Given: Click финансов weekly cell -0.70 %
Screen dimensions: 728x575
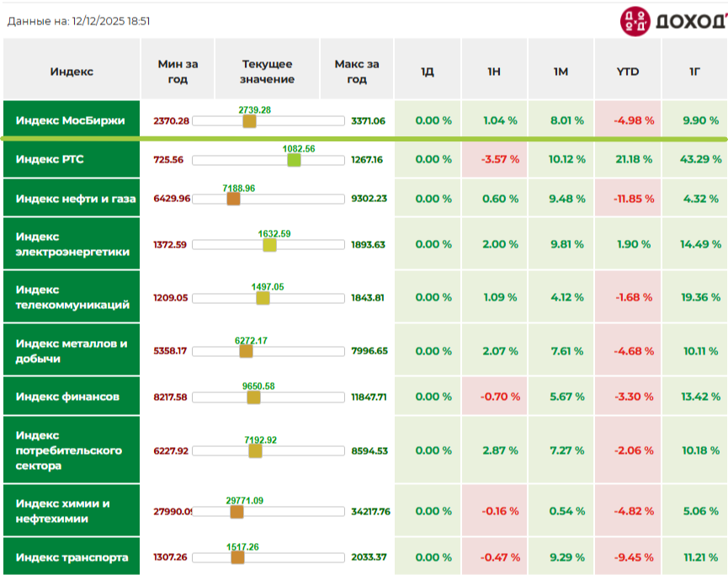Looking at the screenshot, I should 494,397.
